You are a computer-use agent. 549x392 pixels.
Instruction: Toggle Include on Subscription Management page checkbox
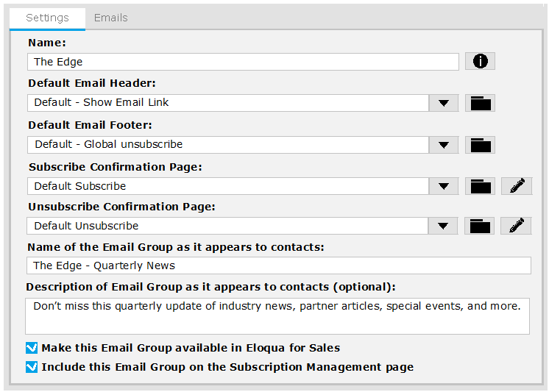pyautogui.click(x=32, y=367)
